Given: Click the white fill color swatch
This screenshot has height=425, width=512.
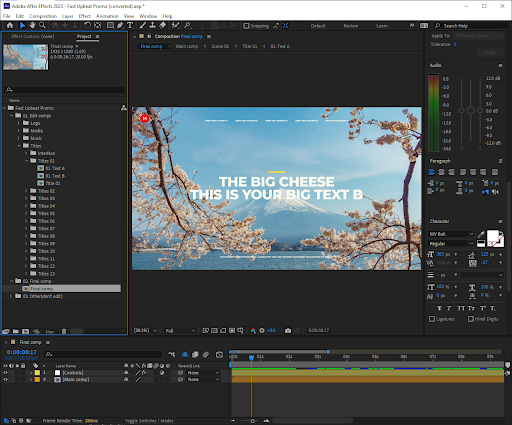Looking at the screenshot, I should coord(493,236).
